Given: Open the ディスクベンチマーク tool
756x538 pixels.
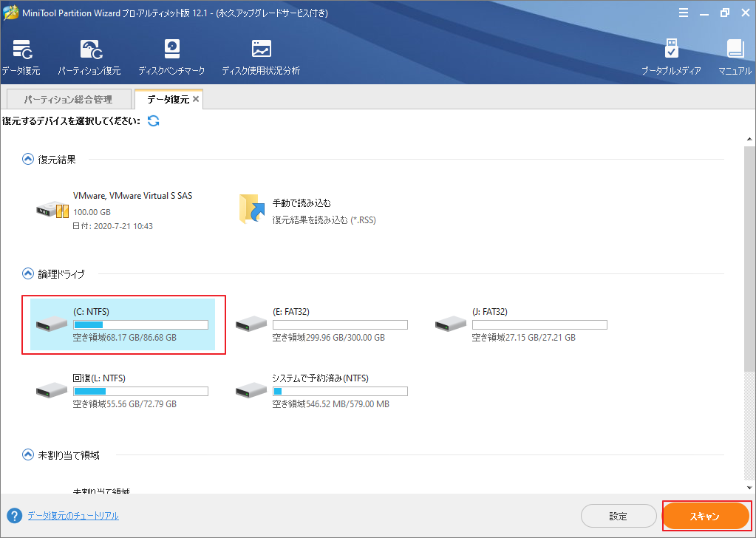Looking at the screenshot, I should (x=171, y=50).
